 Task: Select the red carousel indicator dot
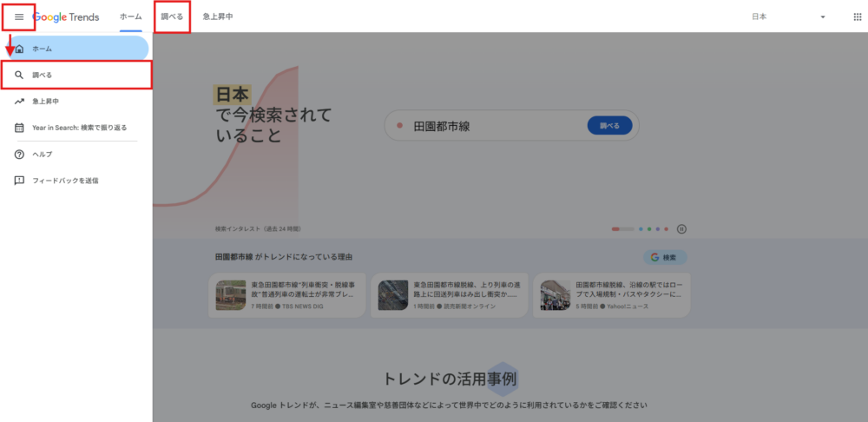pos(615,229)
